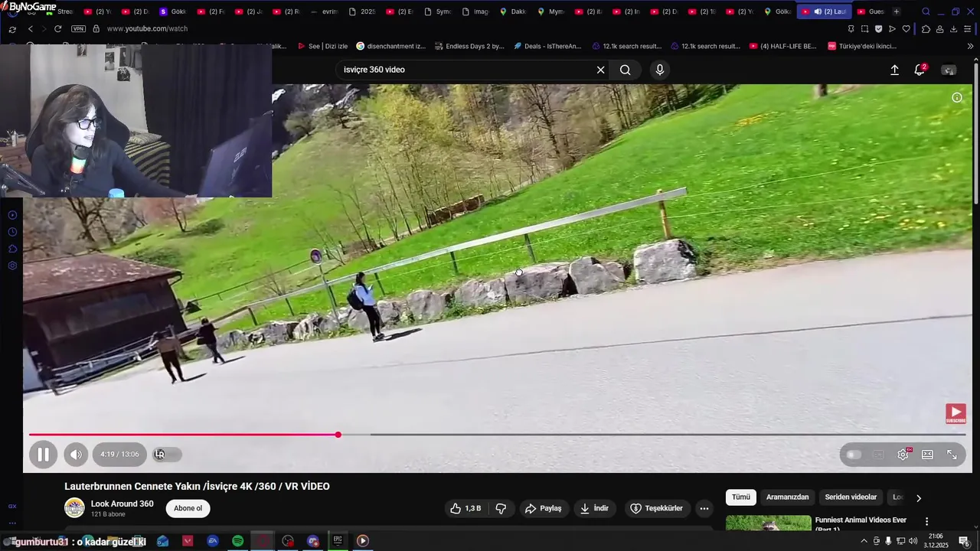Expand the bookmarks bar overflow chevron

970,46
